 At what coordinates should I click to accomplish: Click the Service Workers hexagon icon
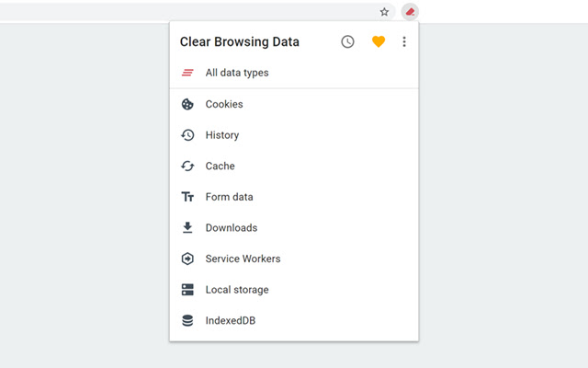(x=187, y=259)
